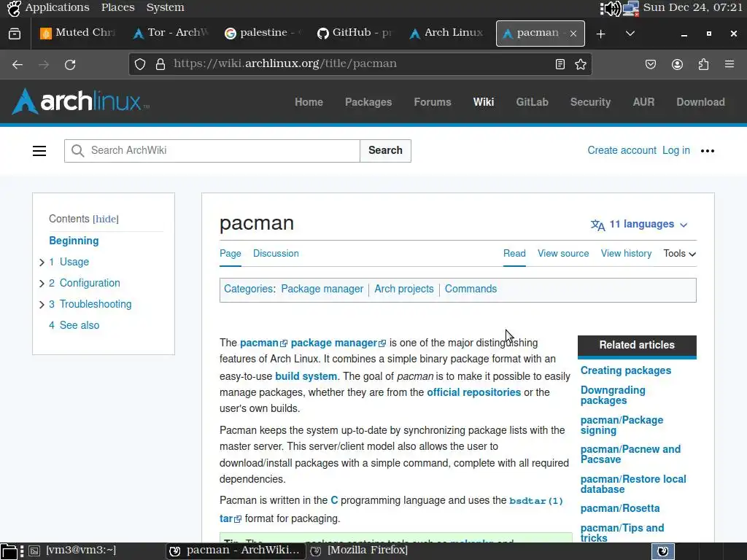Click Packages in the Arch navigation bar

[x=368, y=102]
